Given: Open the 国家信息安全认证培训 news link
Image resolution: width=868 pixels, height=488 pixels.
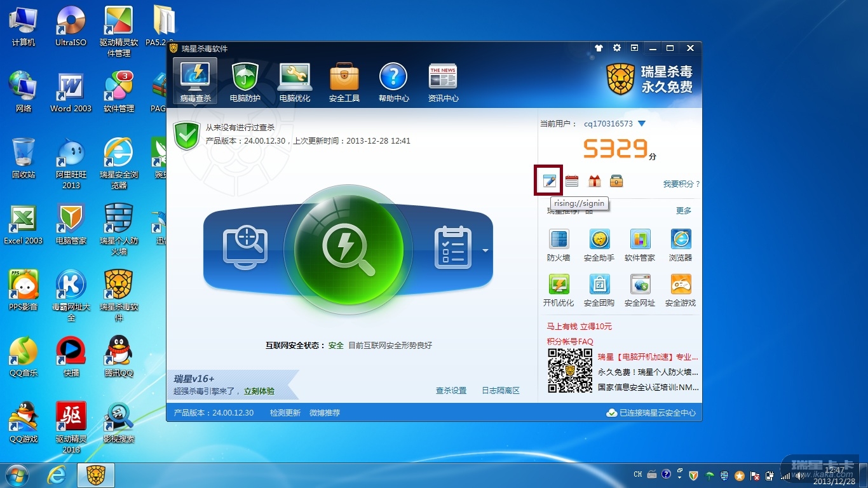Looking at the screenshot, I should click(648, 387).
